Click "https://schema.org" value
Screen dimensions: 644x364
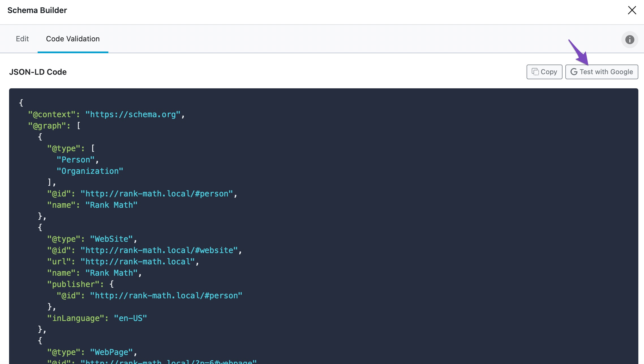coord(133,114)
